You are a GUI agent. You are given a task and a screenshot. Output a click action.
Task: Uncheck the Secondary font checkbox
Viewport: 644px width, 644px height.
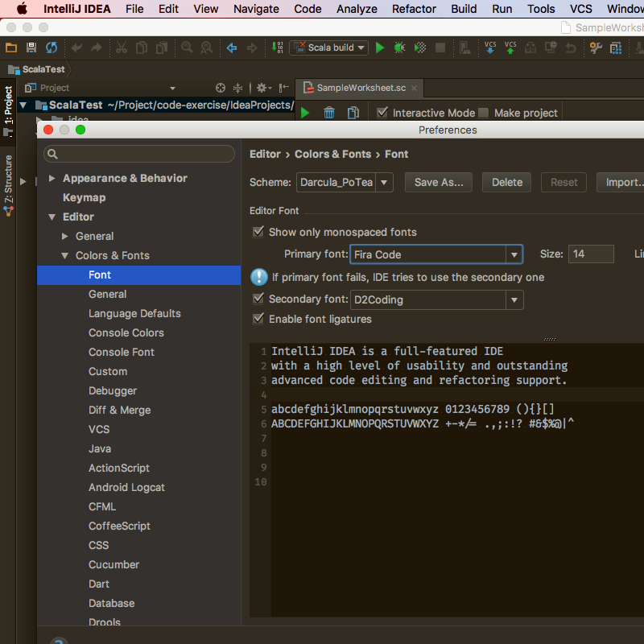pyautogui.click(x=258, y=299)
